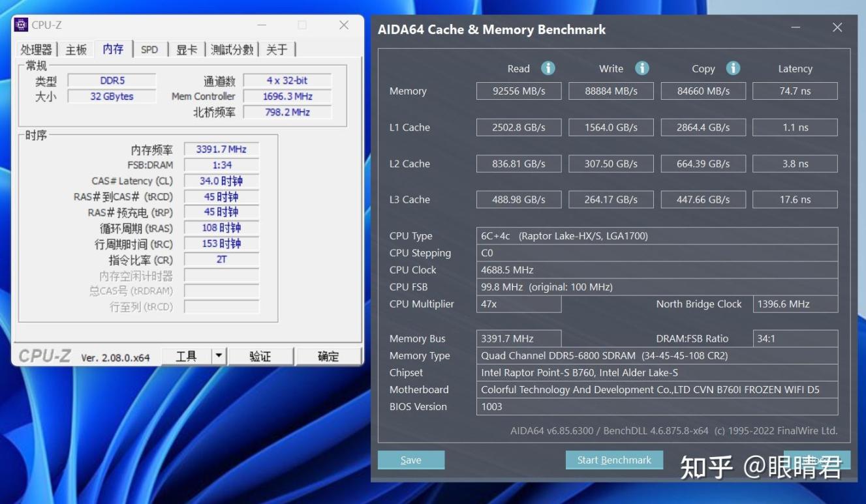The width and height of the screenshot is (866, 504).
Task: Close the AIDA64 benchmark window
Action: [x=837, y=27]
